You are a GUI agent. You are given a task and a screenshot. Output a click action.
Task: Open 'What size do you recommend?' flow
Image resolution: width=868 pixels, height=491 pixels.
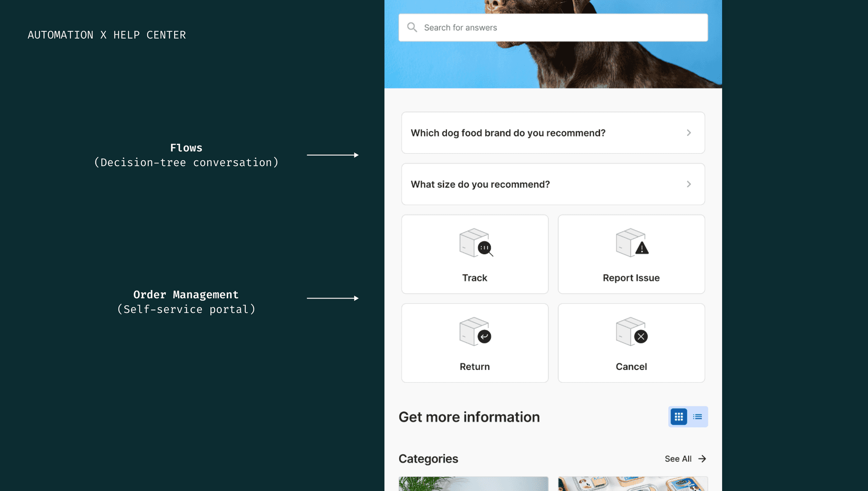tap(480, 184)
